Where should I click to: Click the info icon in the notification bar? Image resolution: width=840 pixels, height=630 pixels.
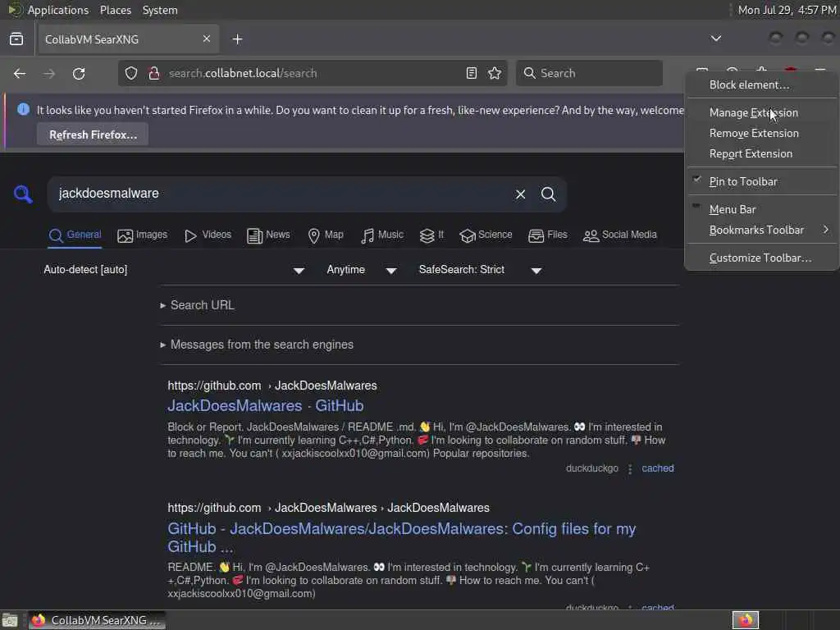point(23,109)
